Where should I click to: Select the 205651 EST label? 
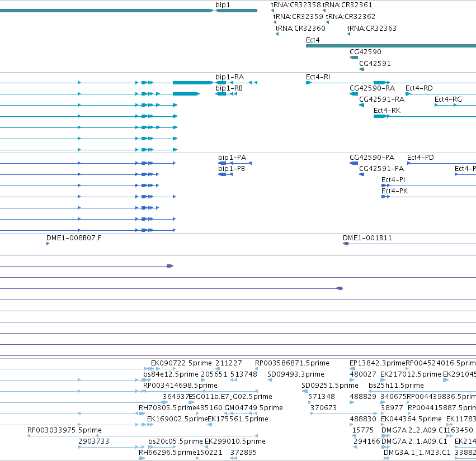pyautogui.click(x=214, y=374)
